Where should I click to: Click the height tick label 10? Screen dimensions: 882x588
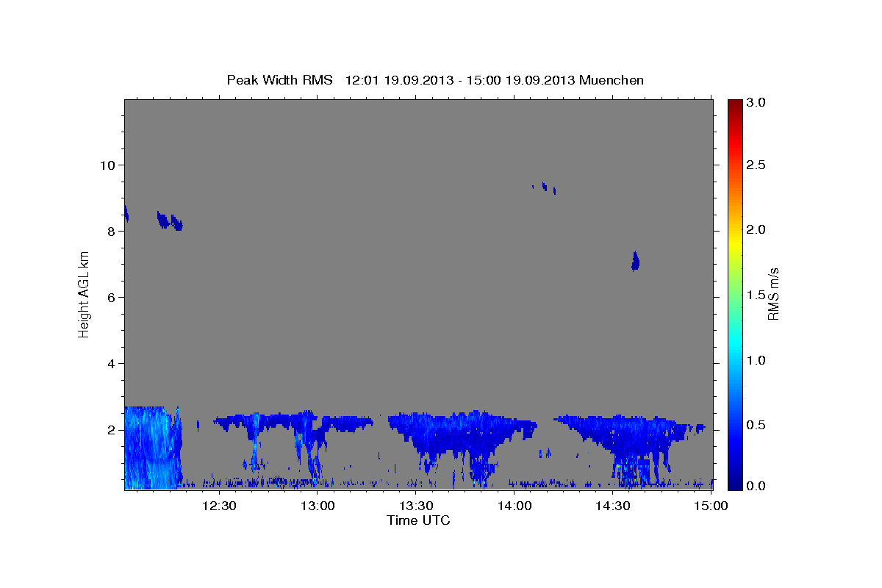(x=107, y=165)
